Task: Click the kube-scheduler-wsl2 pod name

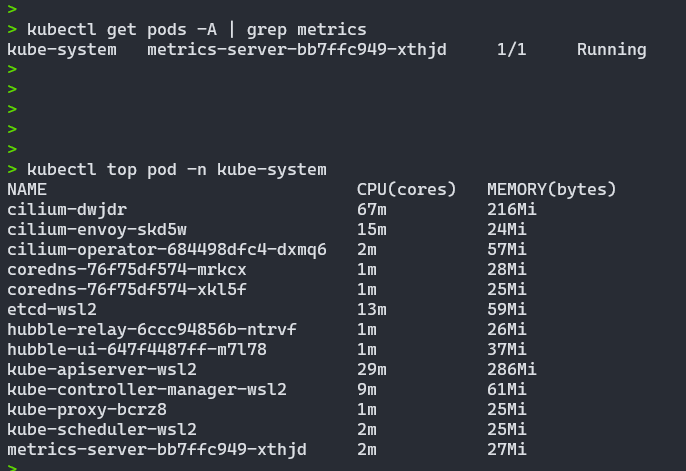Action: tap(102, 429)
